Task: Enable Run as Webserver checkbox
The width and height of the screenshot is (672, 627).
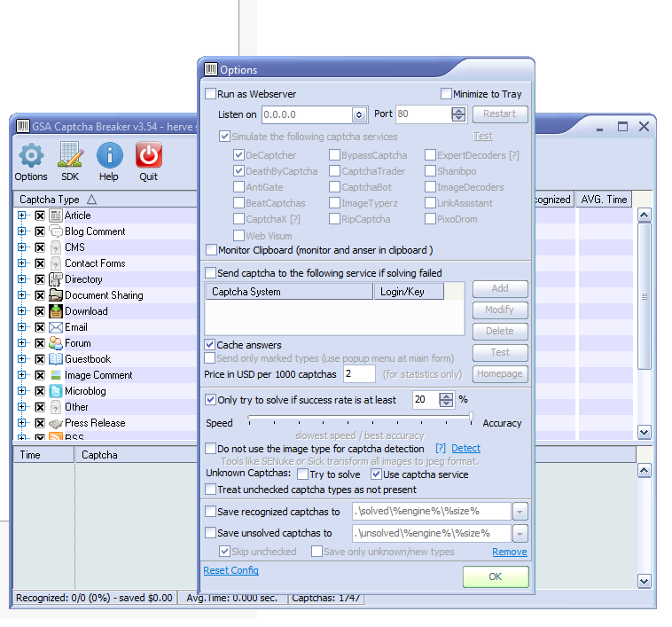Action: (x=210, y=94)
